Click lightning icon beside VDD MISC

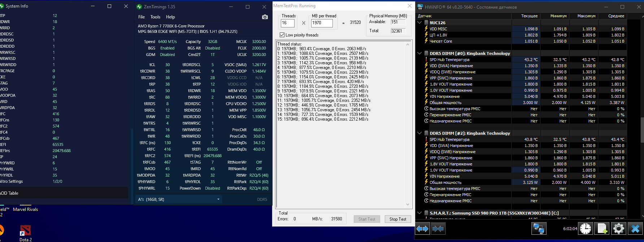click(x=426, y=29)
